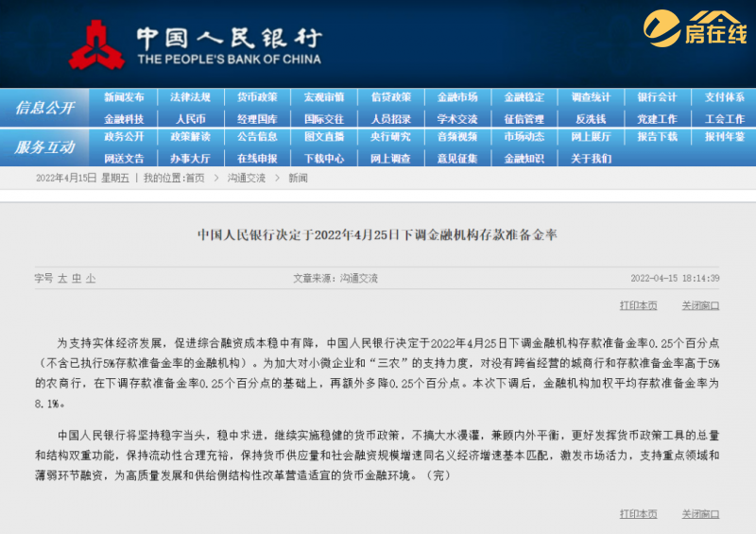This screenshot has height=534, width=756.
Task: Go to 金融市场 section
Action: click(x=457, y=97)
